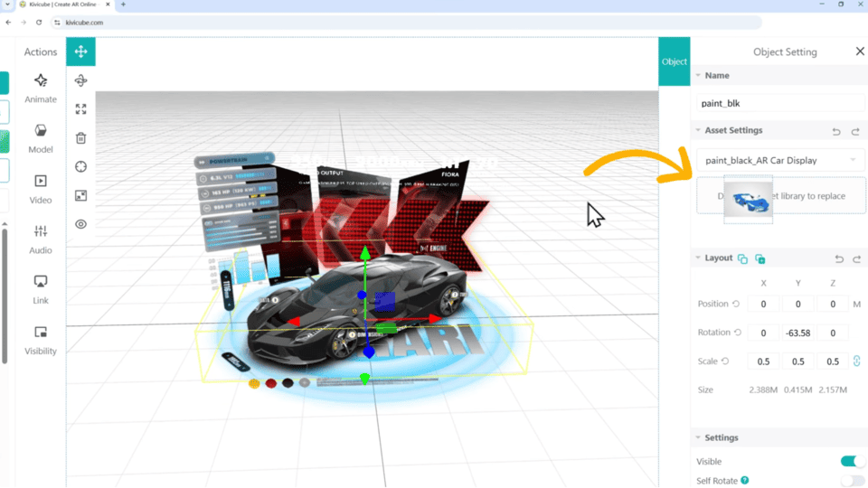The image size is (868, 488).
Task: Open the Link action
Action: 41,289
